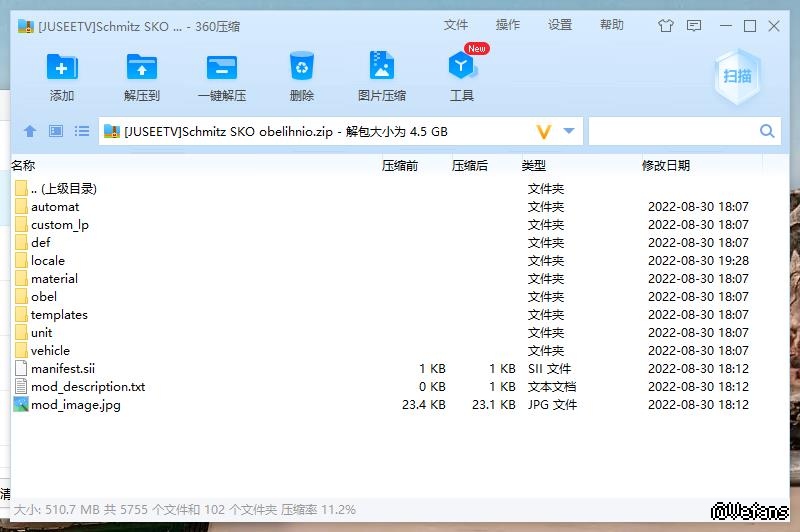800x532 pixels.
Task: Click the skin (shirt) icon in the title bar
Action: [665, 26]
